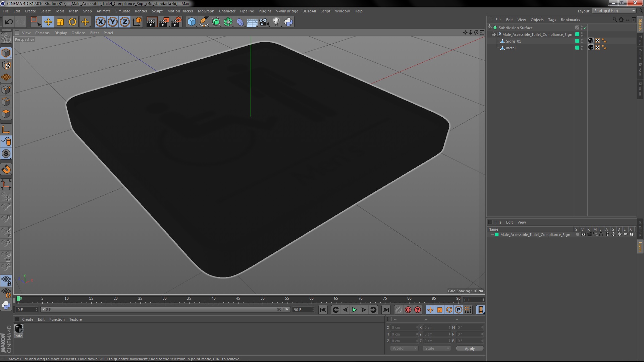Open the Layout Startup dropdown
This screenshot has height=362, width=644.
point(614,11)
